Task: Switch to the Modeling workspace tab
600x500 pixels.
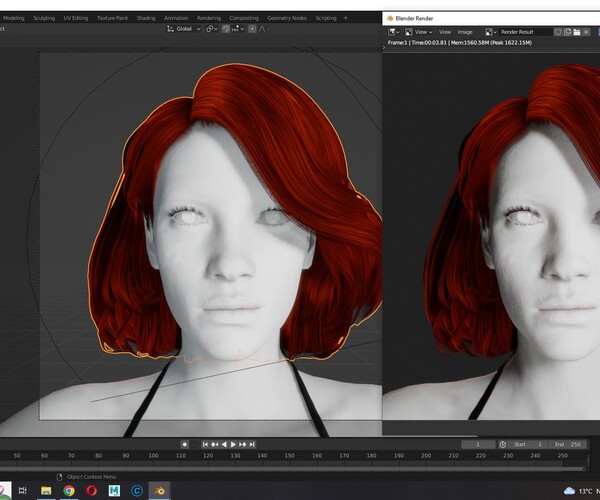Action: (13, 18)
